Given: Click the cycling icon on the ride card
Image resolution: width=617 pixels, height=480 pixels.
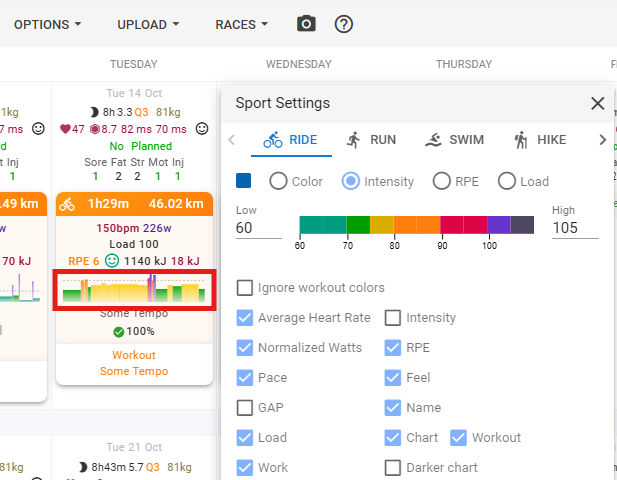Looking at the screenshot, I should (68, 204).
